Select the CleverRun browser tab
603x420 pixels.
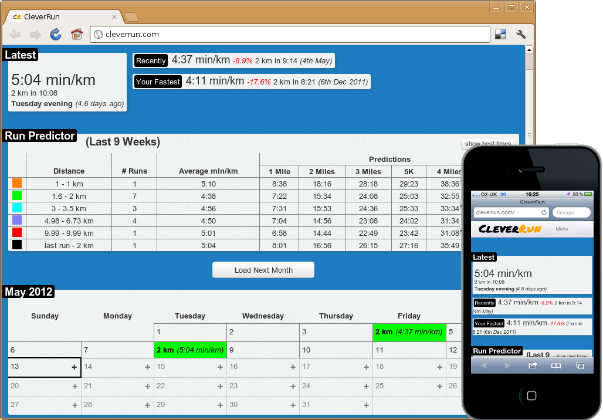(63, 17)
